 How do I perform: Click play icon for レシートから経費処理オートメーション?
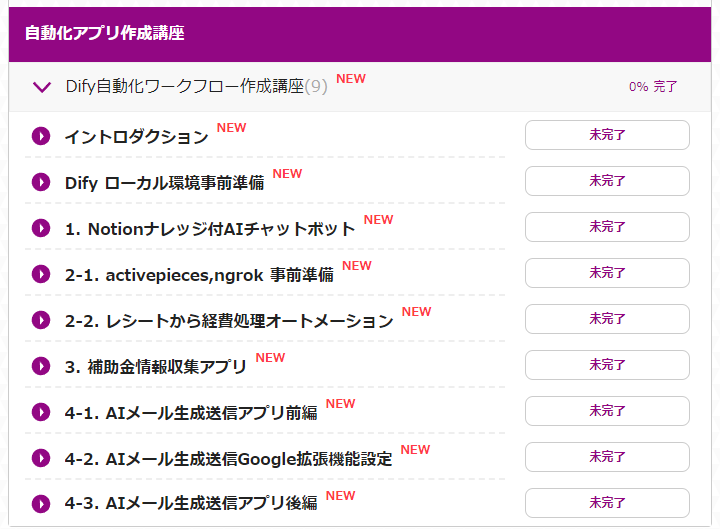41,320
